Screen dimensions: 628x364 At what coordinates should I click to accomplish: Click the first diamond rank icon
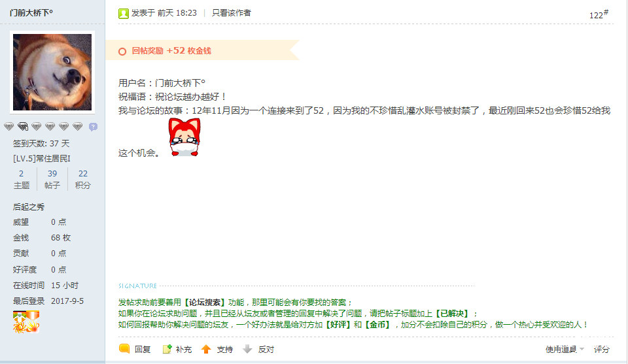point(9,127)
